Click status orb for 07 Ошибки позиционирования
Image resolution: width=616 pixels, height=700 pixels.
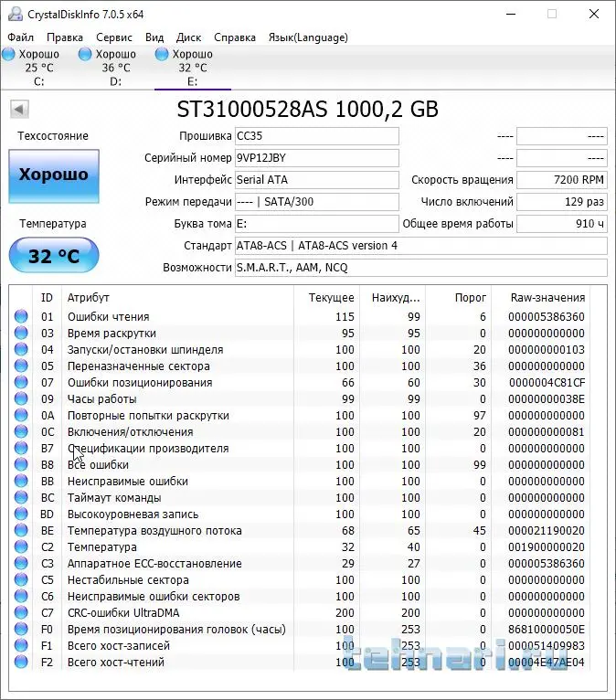click(21, 383)
